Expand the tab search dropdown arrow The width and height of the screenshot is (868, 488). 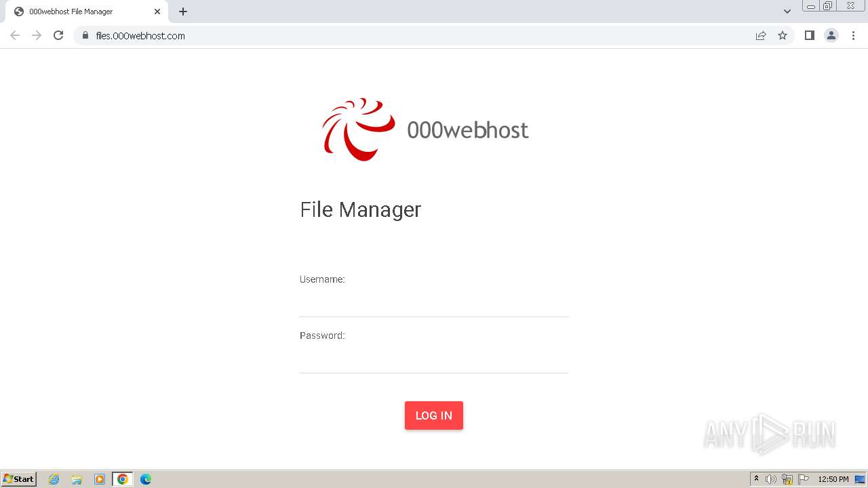[787, 12]
